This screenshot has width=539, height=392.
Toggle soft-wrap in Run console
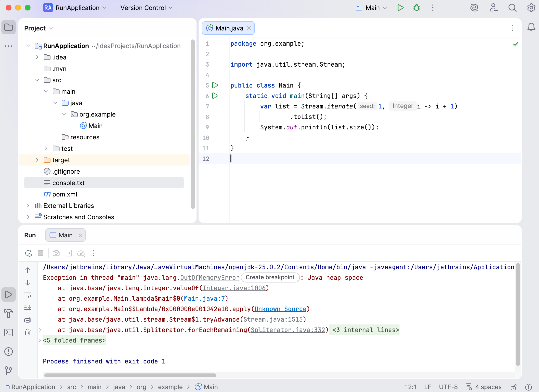[x=28, y=295]
